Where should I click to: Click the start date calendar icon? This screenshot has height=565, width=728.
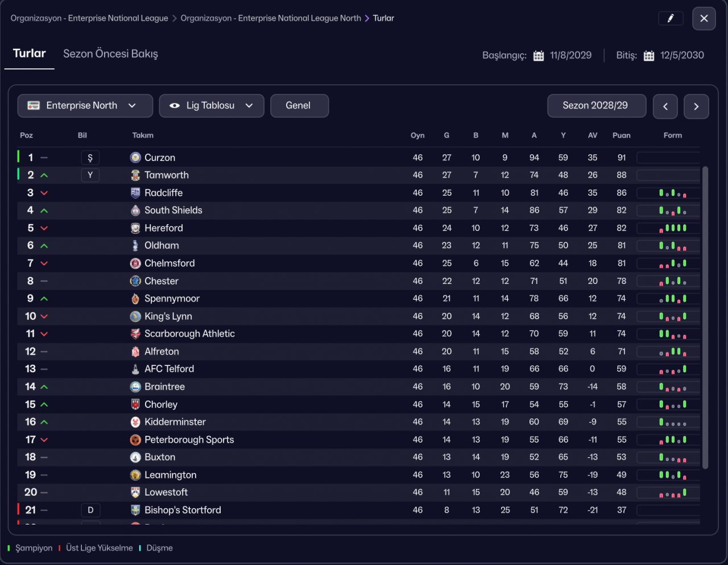(x=538, y=56)
